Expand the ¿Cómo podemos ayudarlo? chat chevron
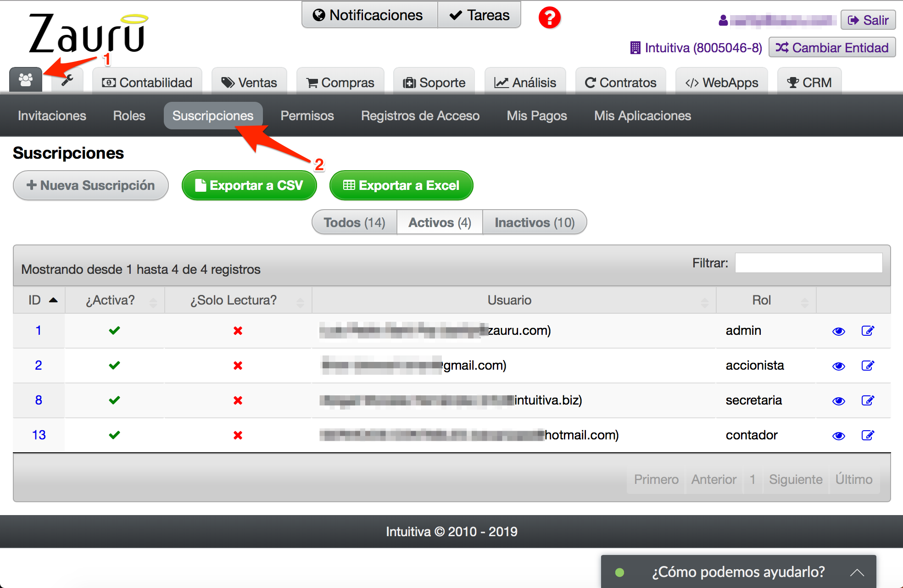The width and height of the screenshot is (903, 588). coord(857,572)
